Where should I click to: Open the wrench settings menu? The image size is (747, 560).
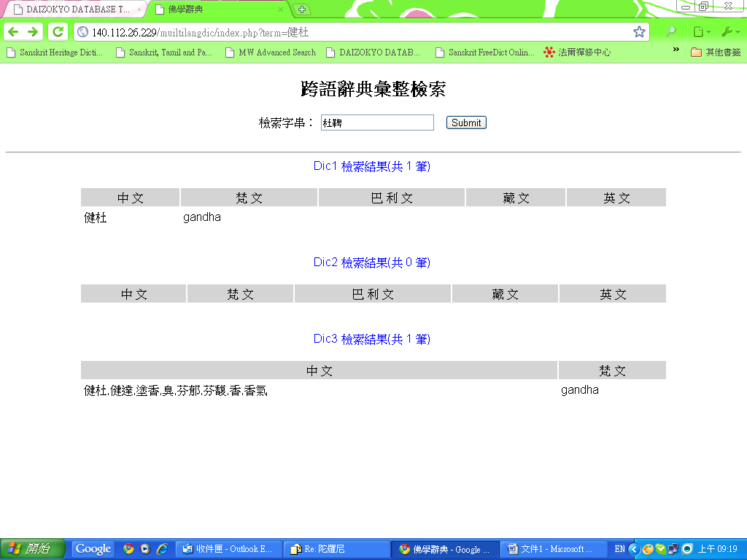coord(729,32)
